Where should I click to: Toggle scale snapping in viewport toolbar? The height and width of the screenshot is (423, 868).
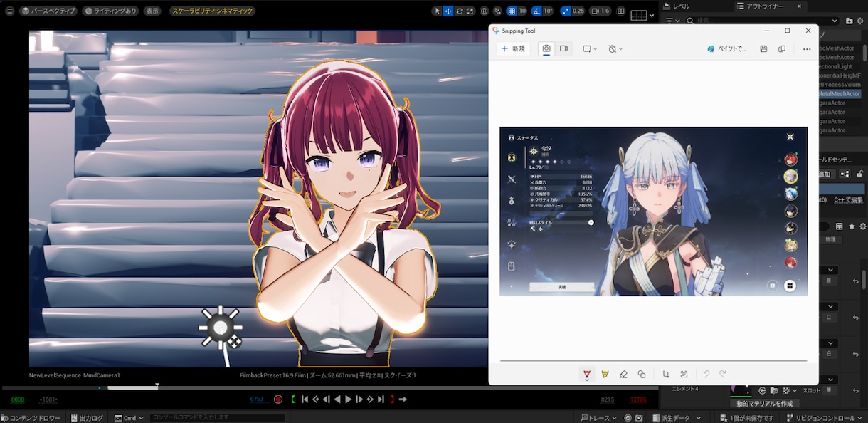coord(566,11)
